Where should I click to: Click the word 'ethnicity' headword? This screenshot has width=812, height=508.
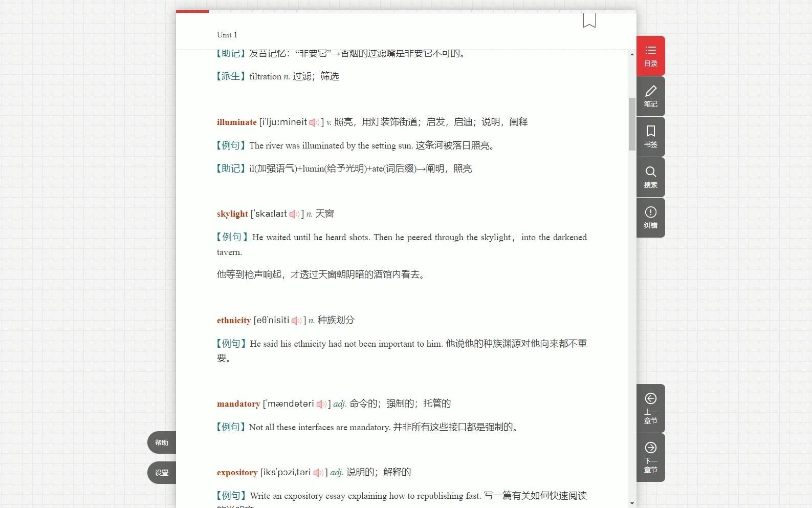point(234,320)
